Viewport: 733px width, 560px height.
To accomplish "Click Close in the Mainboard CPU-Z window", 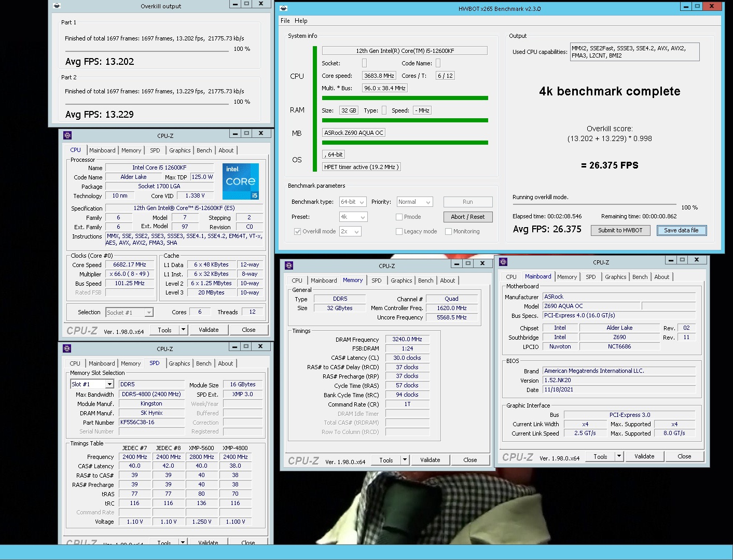I will [x=684, y=456].
